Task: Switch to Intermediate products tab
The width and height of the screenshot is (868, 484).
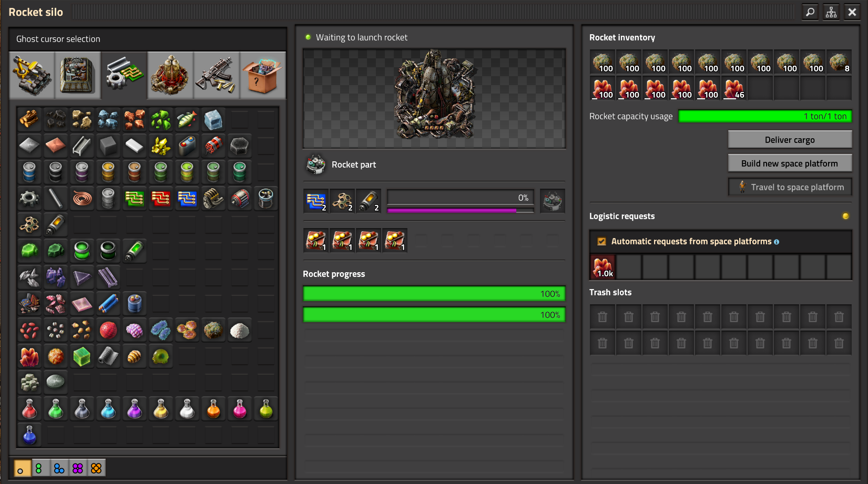Action: (124, 75)
